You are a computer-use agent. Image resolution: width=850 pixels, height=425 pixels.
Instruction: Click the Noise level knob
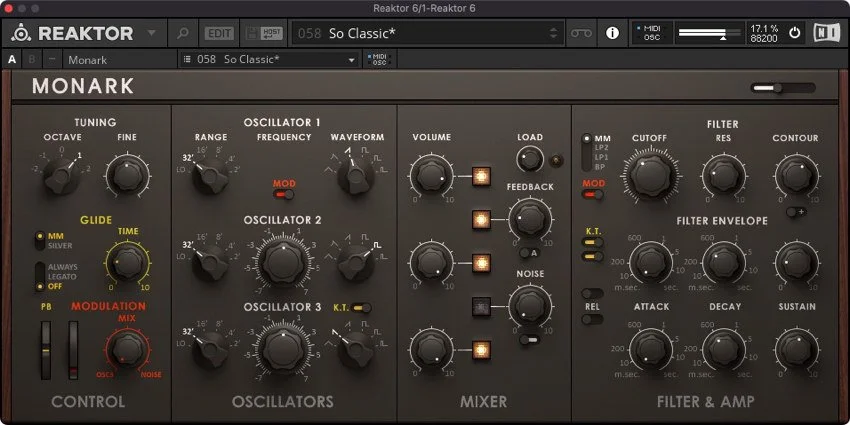(x=530, y=306)
